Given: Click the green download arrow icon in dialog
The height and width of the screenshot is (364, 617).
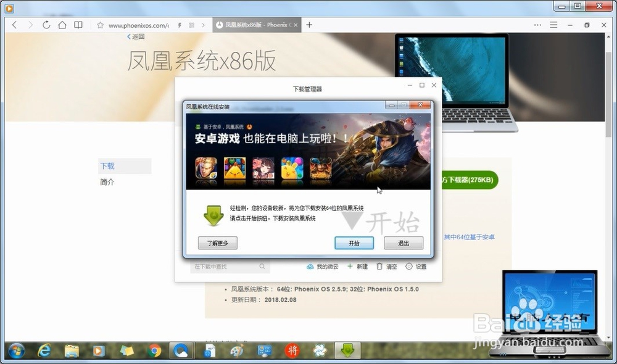Looking at the screenshot, I should pyautogui.click(x=213, y=215).
